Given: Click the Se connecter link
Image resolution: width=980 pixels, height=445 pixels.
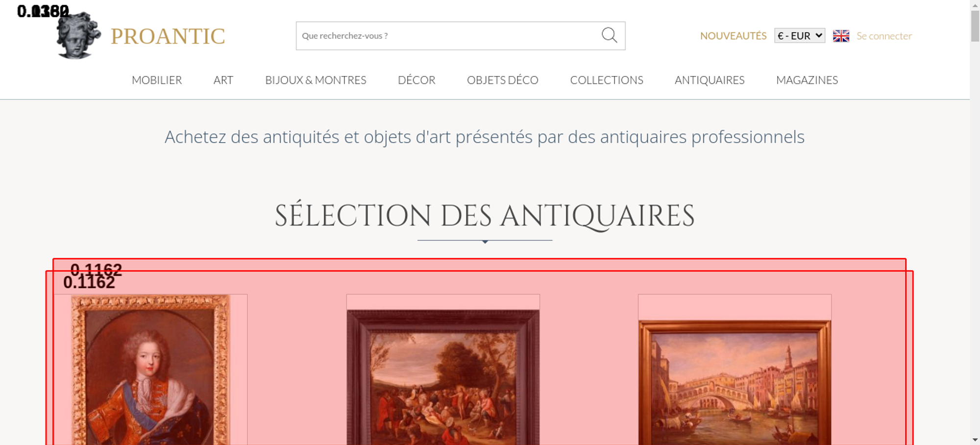Looking at the screenshot, I should coord(884,36).
